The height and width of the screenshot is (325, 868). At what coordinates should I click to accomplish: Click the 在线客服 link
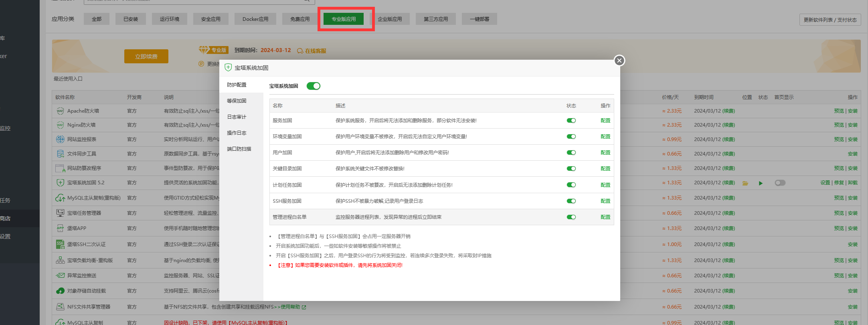(316, 51)
